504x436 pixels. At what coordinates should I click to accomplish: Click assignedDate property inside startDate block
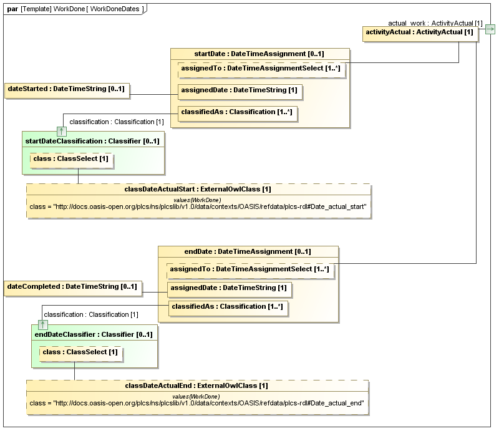(239, 90)
